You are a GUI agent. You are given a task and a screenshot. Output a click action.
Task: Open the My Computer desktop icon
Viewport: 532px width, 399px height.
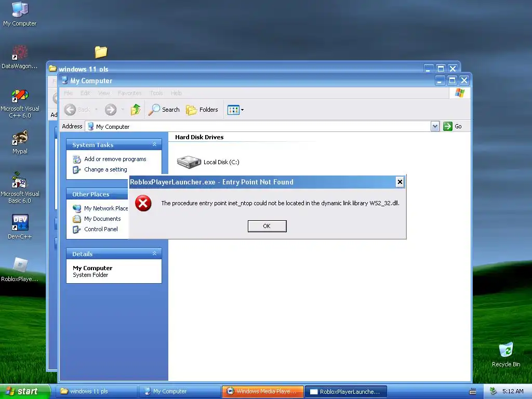tap(20, 14)
